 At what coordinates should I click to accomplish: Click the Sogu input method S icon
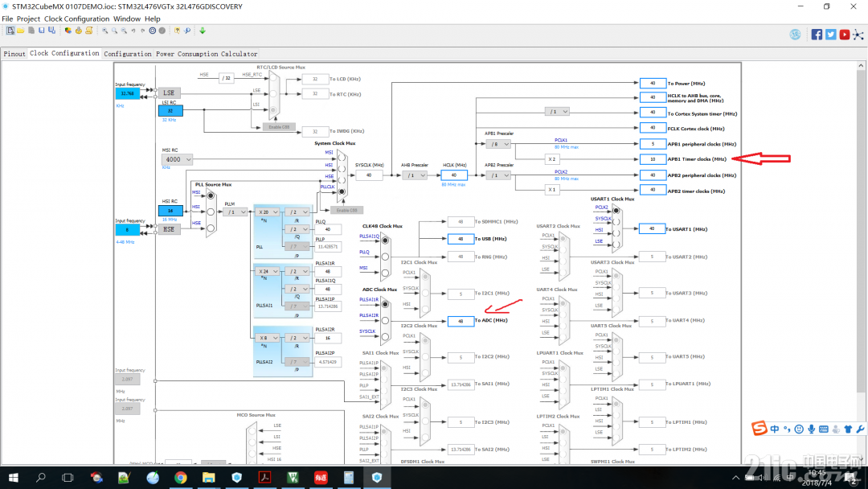[x=759, y=428]
